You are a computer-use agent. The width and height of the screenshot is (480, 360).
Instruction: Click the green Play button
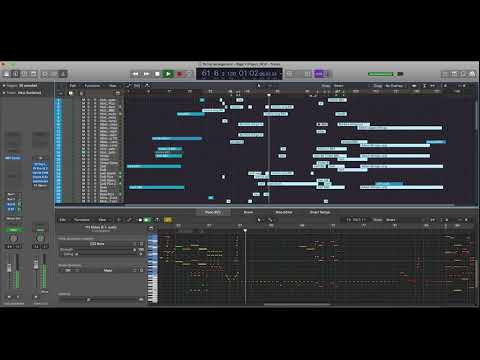[x=168, y=74]
